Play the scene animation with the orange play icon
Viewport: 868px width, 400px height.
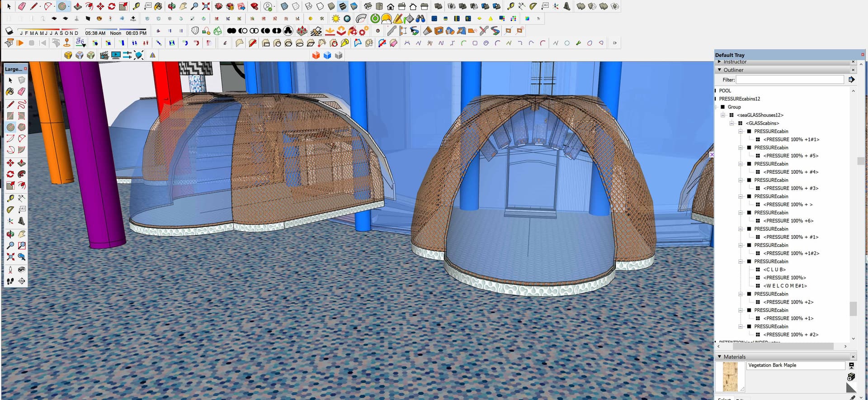(x=20, y=43)
